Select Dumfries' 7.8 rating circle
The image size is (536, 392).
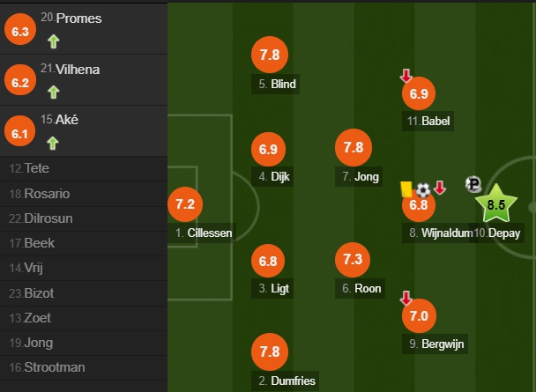coord(270,351)
